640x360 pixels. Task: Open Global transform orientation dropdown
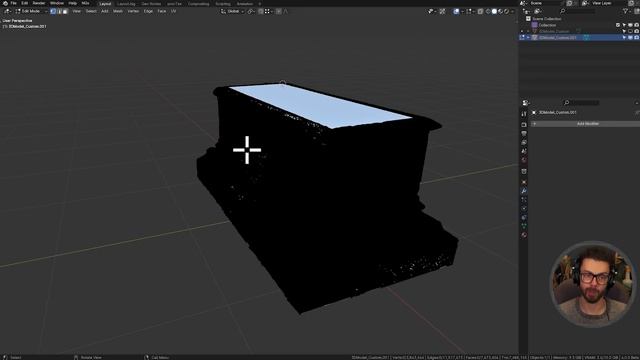(233, 11)
